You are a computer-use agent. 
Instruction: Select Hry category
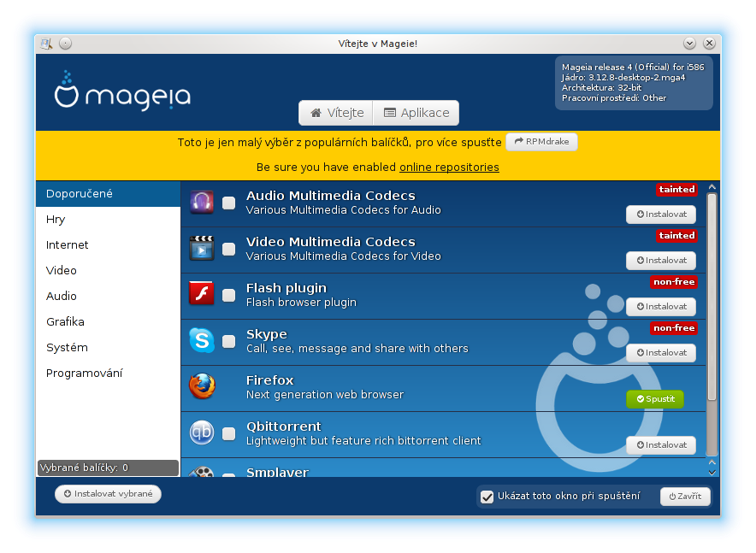pos(108,220)
